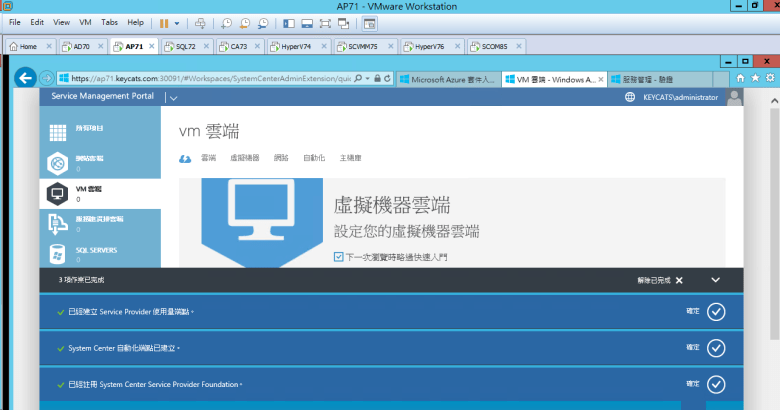The image size is (780, 410).
Task: Click the all items grid icon
Action: click(x=58, y=131)
